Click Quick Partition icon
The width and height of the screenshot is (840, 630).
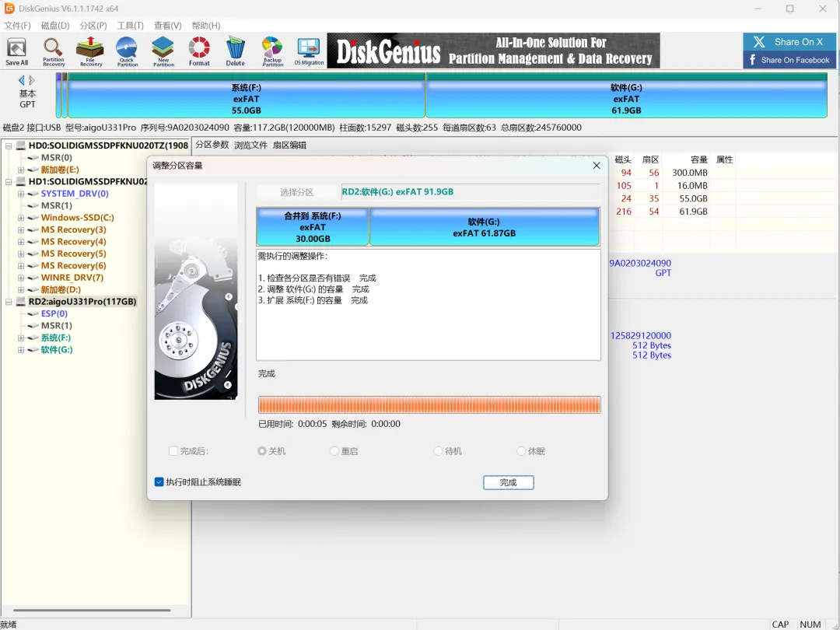(127, 51)
